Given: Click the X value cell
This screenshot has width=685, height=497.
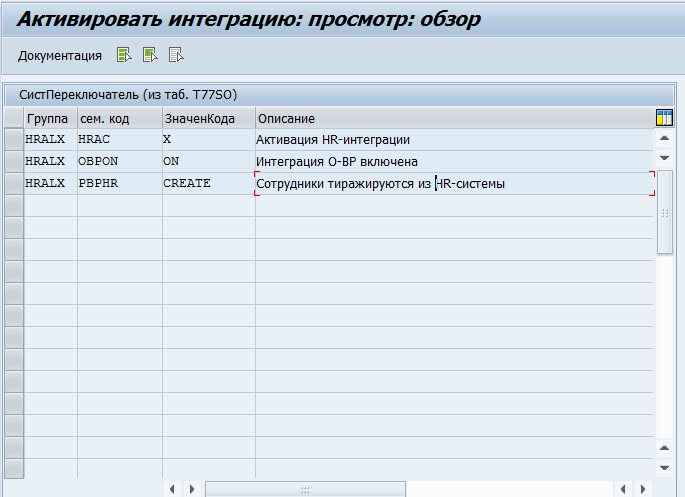Looking at the screenshot, I should pos(209,140).
